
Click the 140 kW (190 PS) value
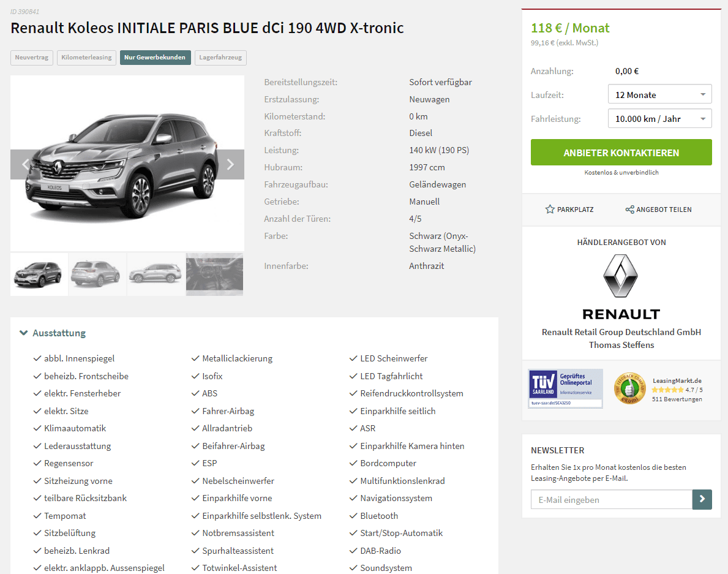[439, 151]
